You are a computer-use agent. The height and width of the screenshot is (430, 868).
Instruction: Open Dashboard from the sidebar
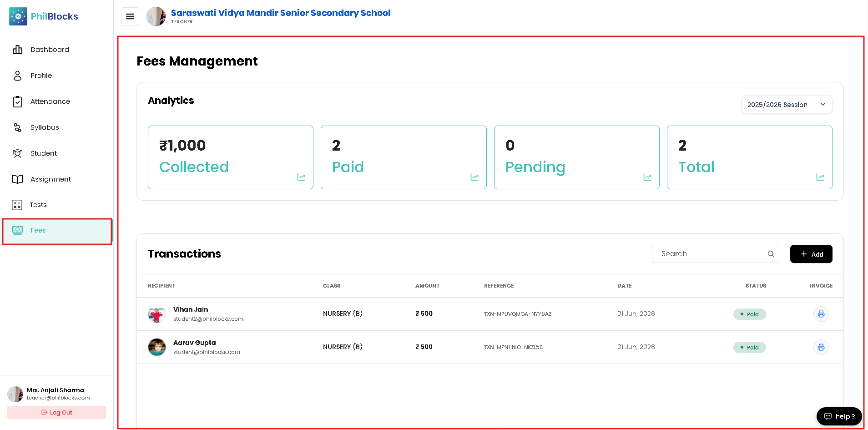(57, 50)
